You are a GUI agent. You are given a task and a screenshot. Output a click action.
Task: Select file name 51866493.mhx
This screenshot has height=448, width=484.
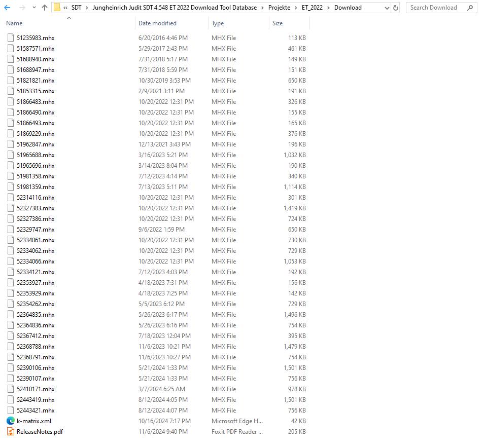(x=36, y=123)
